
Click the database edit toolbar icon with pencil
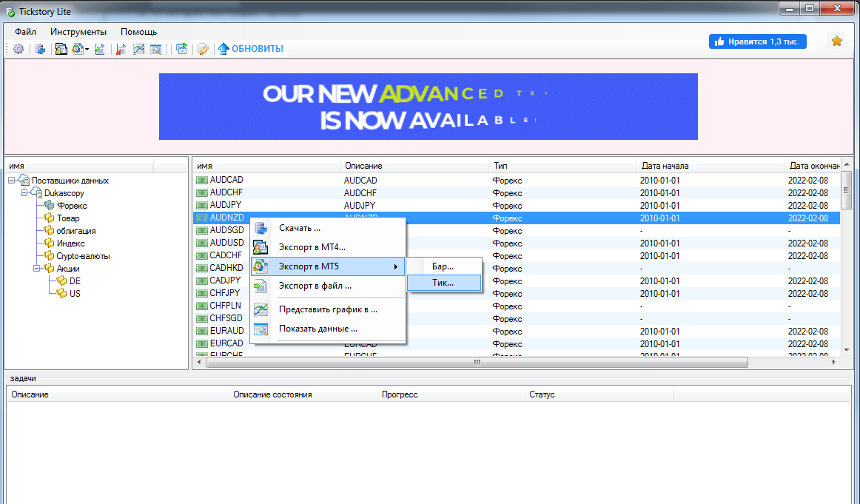(203, 49)
